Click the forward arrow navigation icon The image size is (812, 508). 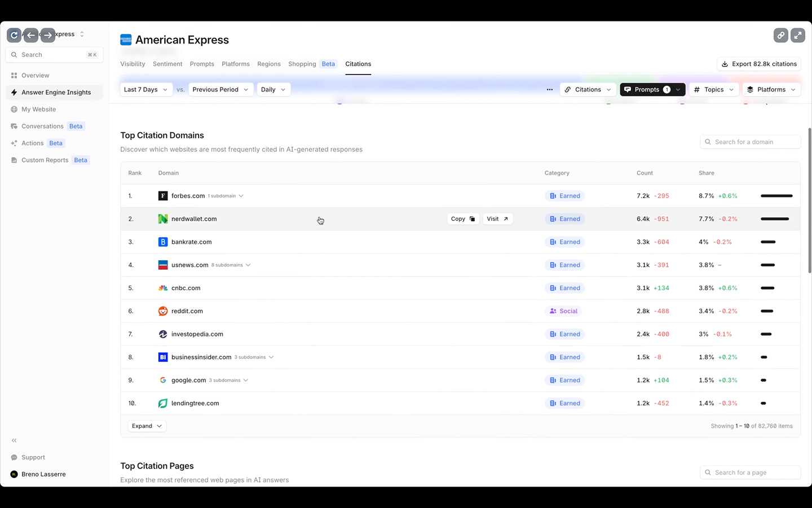(48, 35)
